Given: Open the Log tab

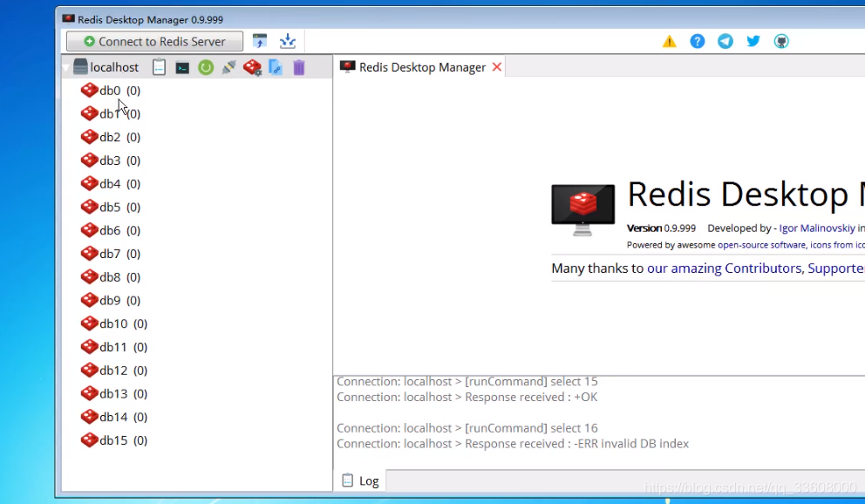Looking at the screenshot, I should [360, 480].
